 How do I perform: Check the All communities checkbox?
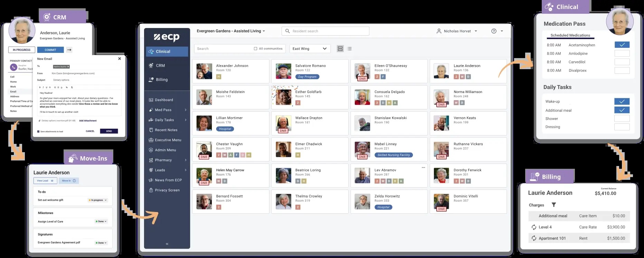[x=256, y=49]
